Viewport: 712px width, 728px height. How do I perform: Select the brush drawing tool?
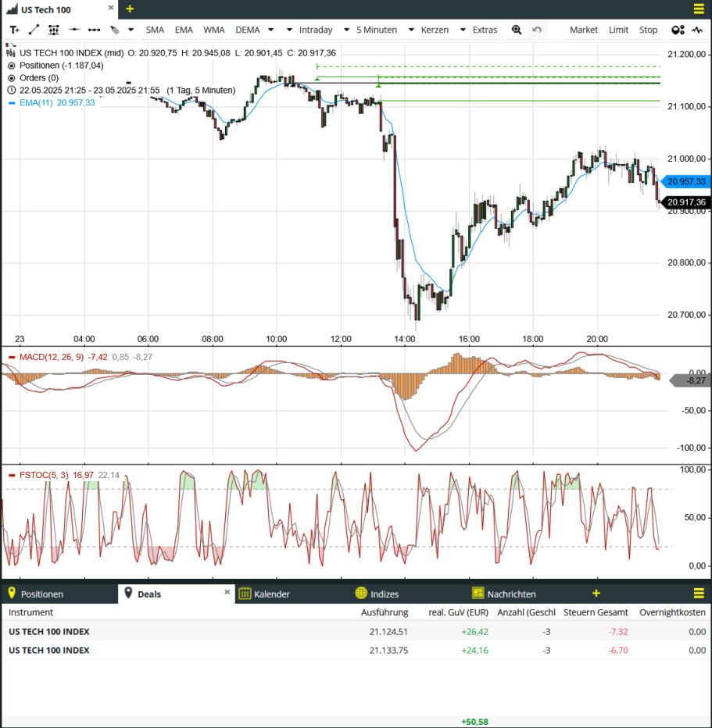coord(115,30)
